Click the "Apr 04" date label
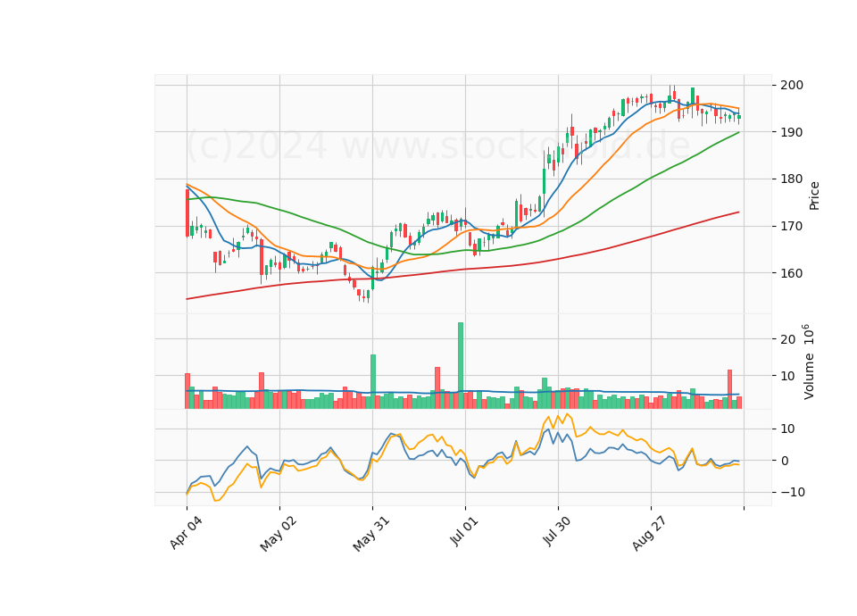Image resolution: width=857 pixels, height=616 pixels. (x=186, y=533)
